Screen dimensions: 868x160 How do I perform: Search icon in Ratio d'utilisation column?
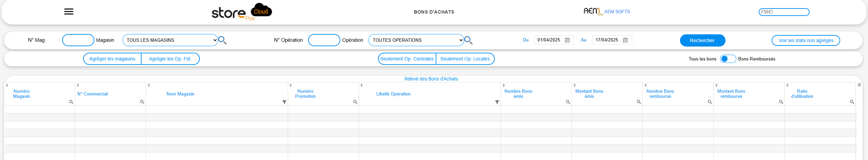pos(852,102)
